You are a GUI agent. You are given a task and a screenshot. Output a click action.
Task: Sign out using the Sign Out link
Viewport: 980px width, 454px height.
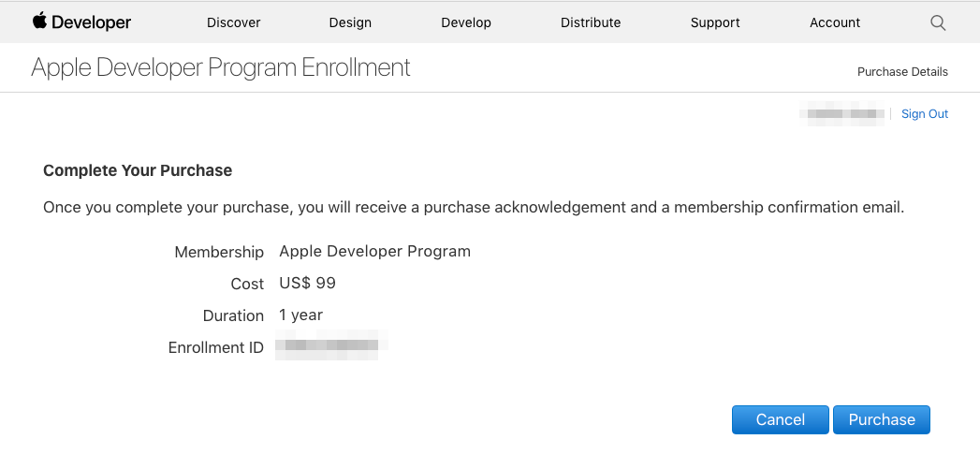click(925, 114)
